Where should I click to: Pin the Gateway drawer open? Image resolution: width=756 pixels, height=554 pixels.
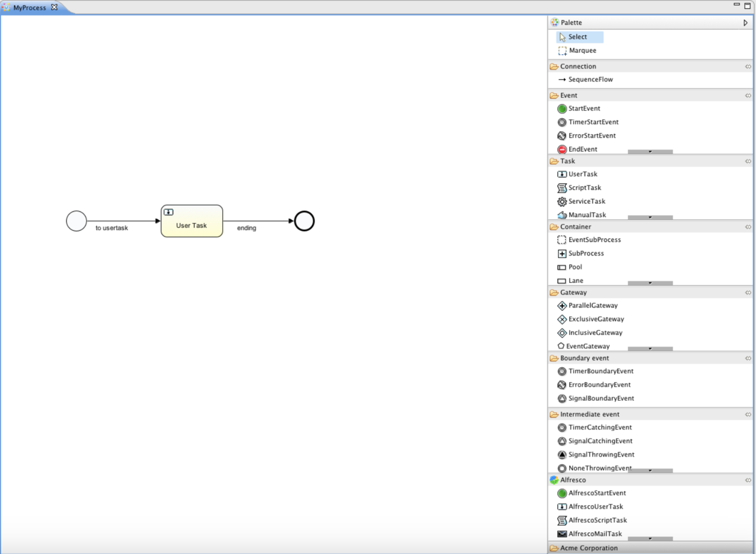pyautogui.click(x=748, y=292)
